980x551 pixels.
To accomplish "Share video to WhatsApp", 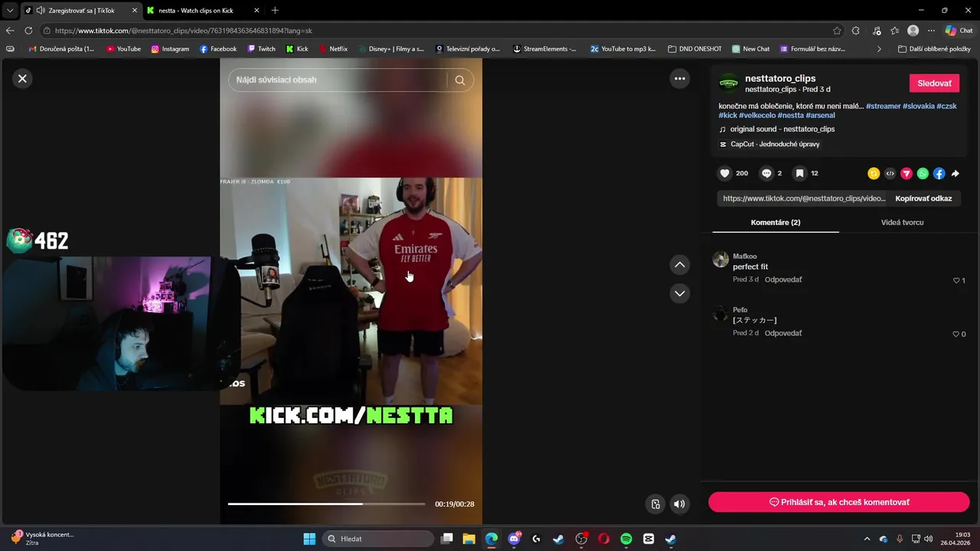I will coord(923,174).
